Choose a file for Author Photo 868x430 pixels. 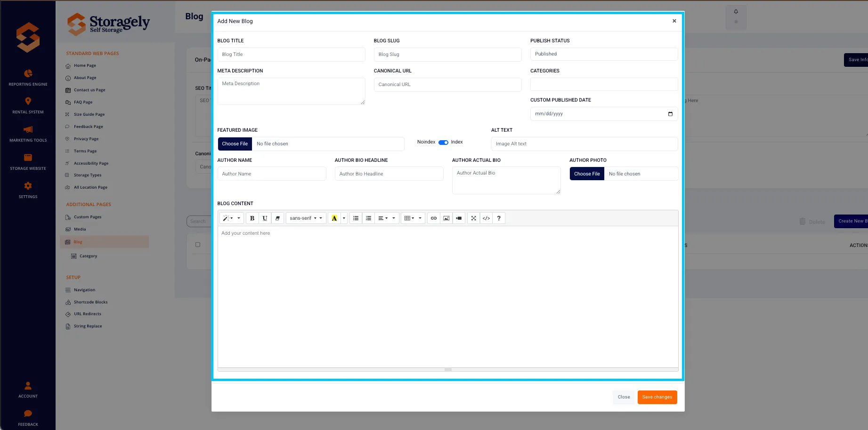(x=587, y=174)
